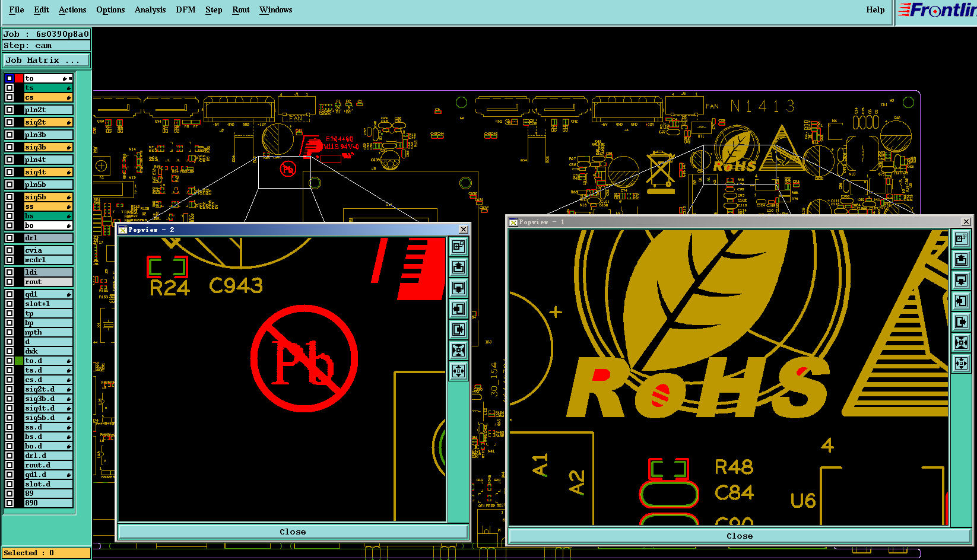Click the top window-link icon in Popview 2 toolbar

458,246
